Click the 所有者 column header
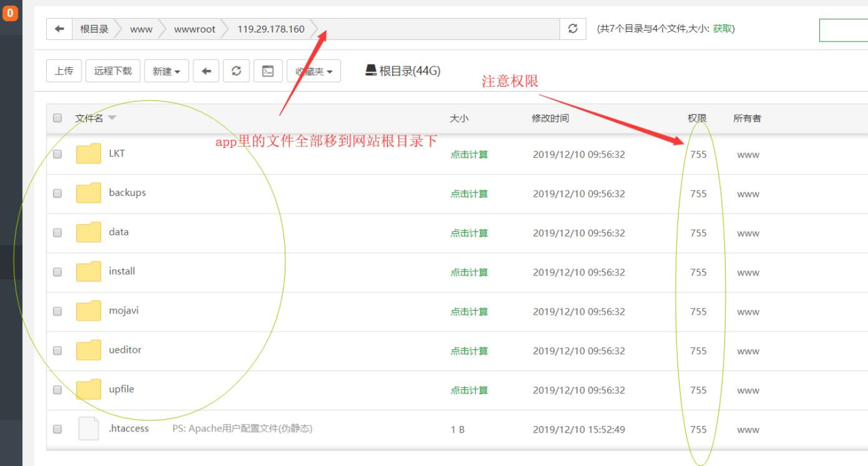868x466 pixels. [747, 118]
